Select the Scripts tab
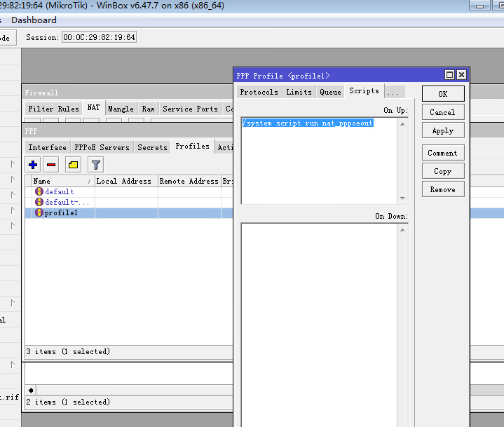The image size is (504, 427). coord(365,91)
